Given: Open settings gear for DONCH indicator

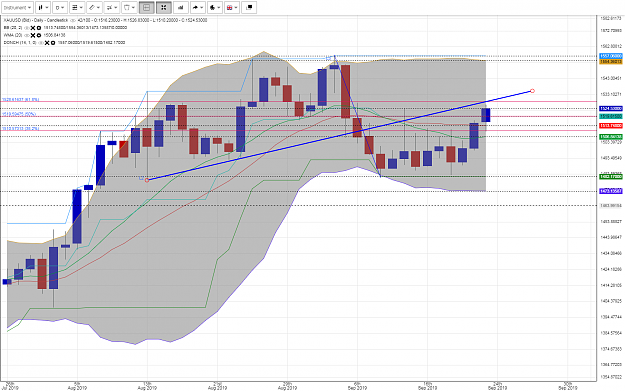Looking at the screenshot, I should click(x=52, y=43).
